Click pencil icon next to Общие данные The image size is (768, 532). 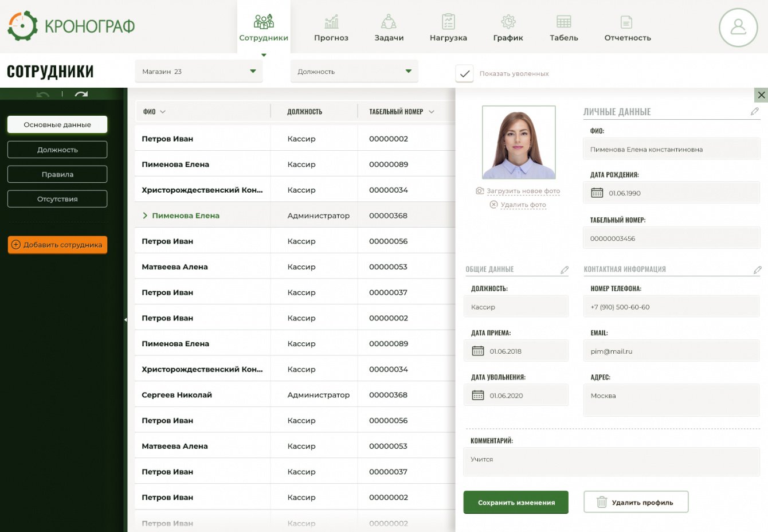click(564, 269)
